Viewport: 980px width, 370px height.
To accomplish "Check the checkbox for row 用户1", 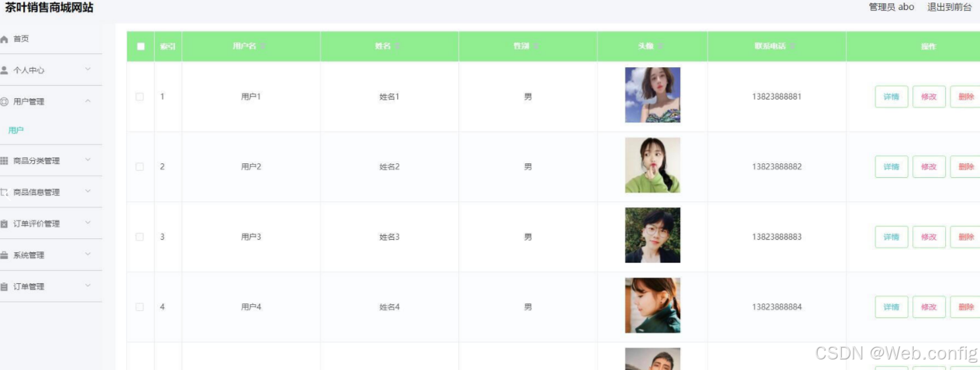I will pos(139,97).
